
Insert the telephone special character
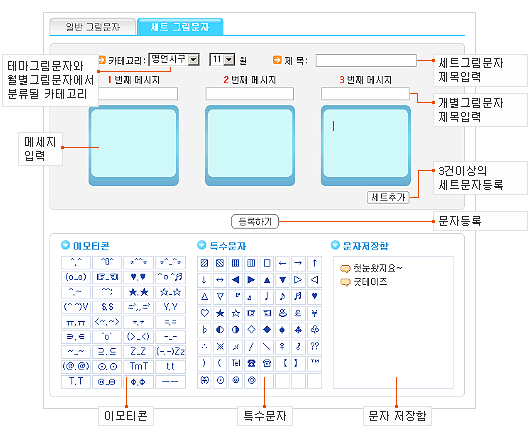251,363
